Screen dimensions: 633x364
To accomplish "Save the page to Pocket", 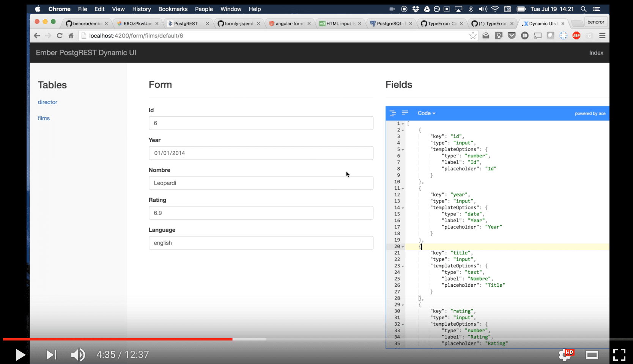I will (x=512, y=35).
